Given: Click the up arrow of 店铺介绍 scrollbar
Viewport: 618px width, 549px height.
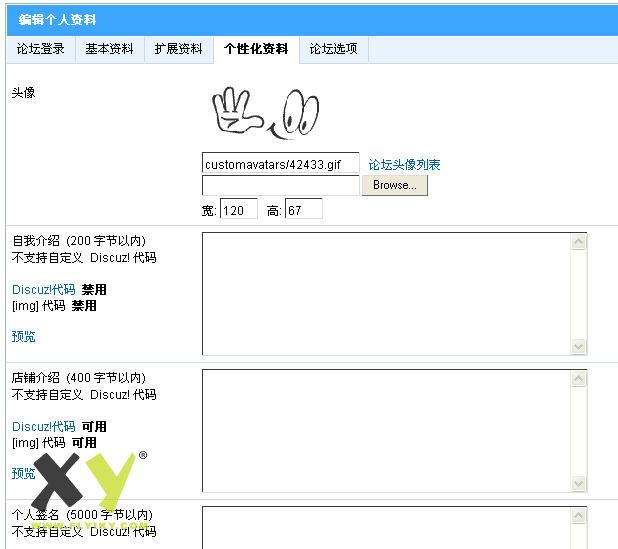Looking at the screenshot, I should pos(578,379).
